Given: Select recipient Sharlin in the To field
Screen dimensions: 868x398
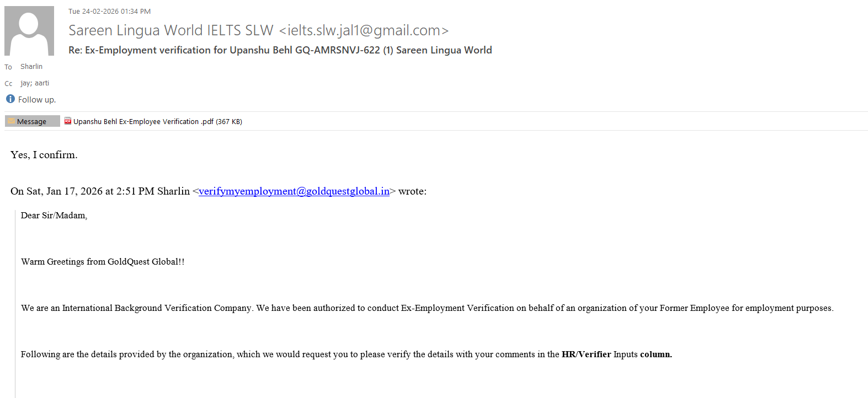Looking at the screenshot, I should (x=31, y=67).
